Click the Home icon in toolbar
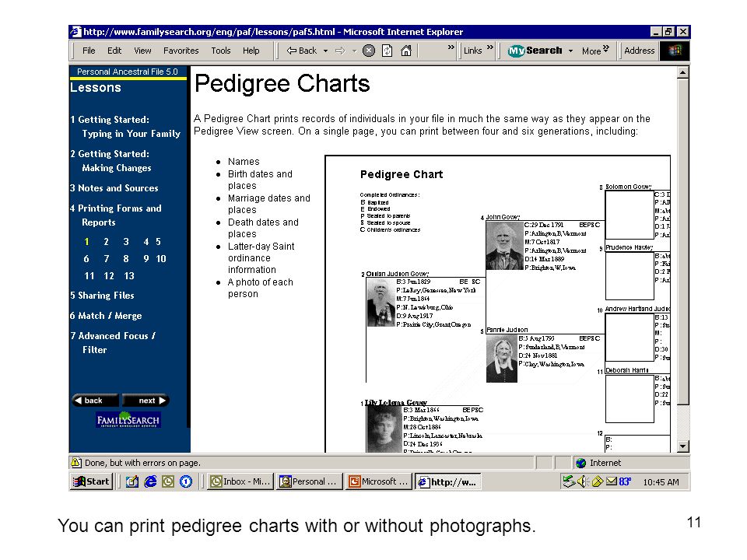This screenshot has width=747, height=560. point(406,51)
